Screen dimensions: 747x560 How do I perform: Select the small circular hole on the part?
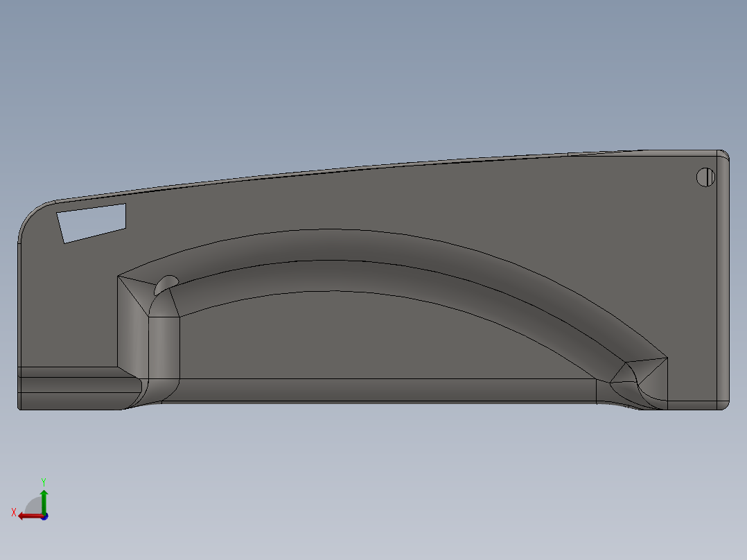705,177
